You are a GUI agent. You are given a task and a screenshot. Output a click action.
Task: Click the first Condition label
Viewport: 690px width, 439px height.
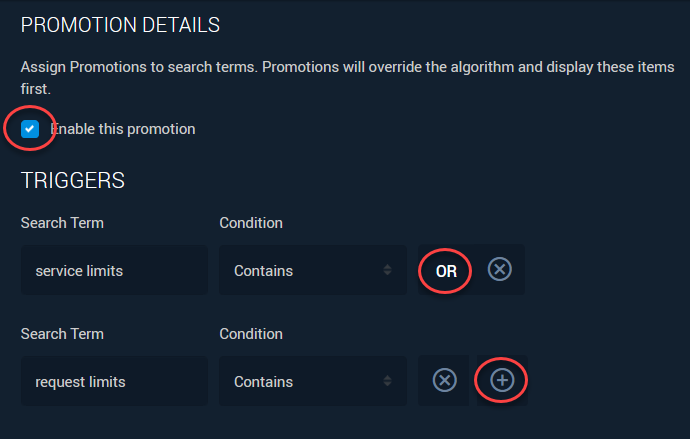click(251, 223)
